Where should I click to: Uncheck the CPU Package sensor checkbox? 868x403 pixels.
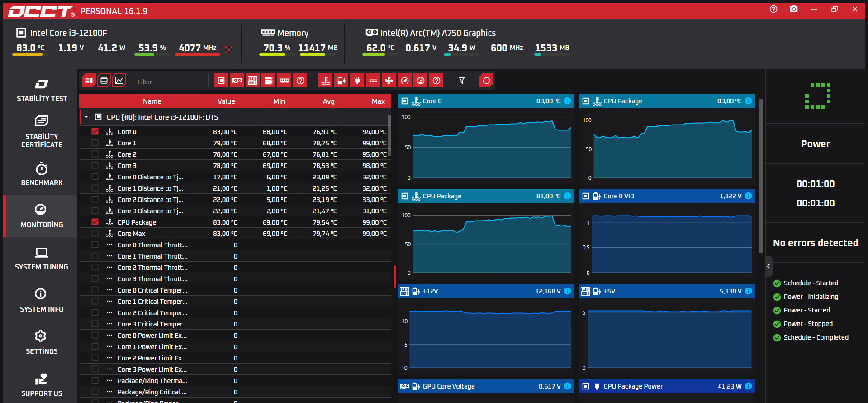95,222
